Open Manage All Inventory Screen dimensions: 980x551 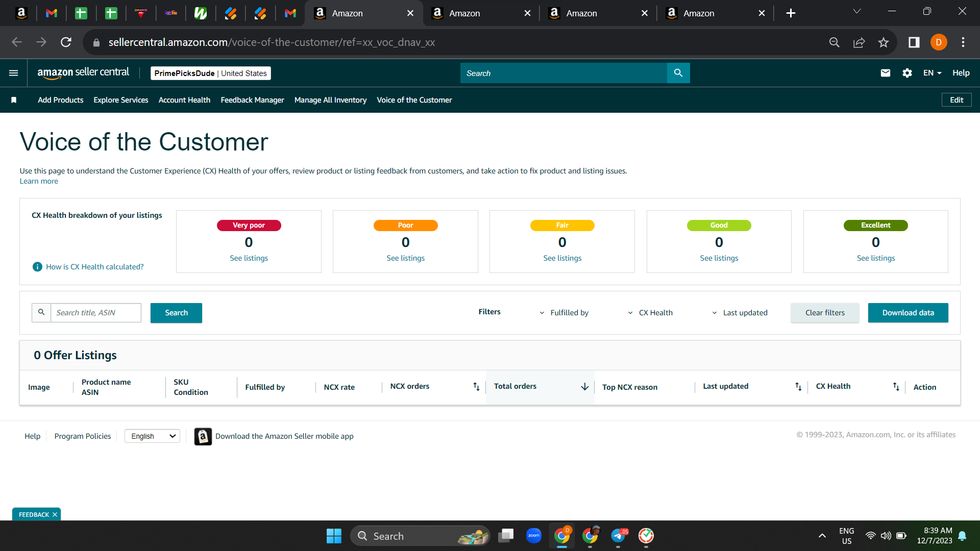point(330,100)
